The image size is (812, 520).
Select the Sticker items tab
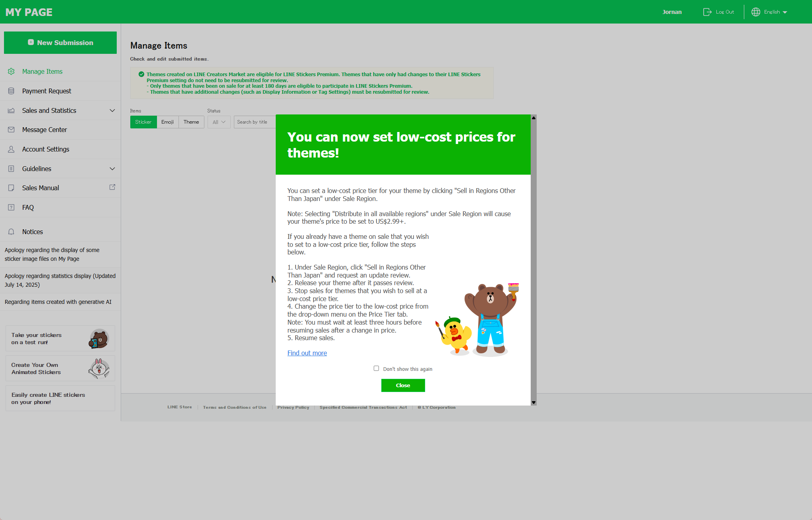[x=143, y=122]
